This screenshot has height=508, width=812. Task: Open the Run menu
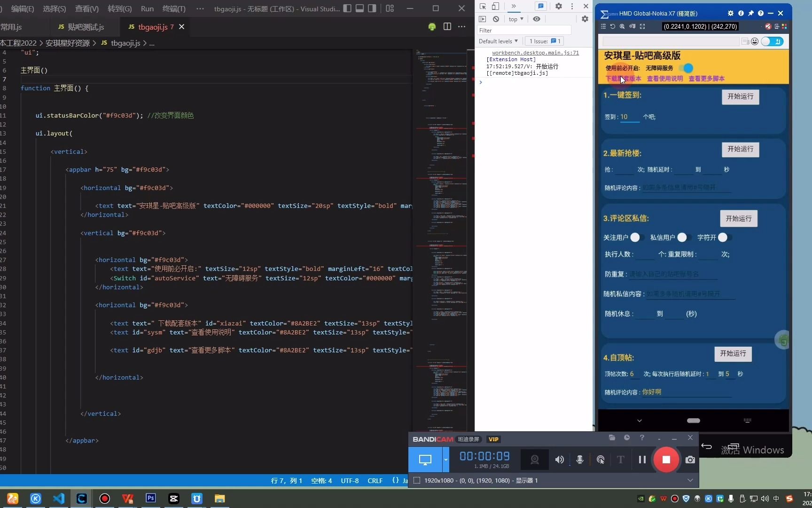tap(147, 8)
